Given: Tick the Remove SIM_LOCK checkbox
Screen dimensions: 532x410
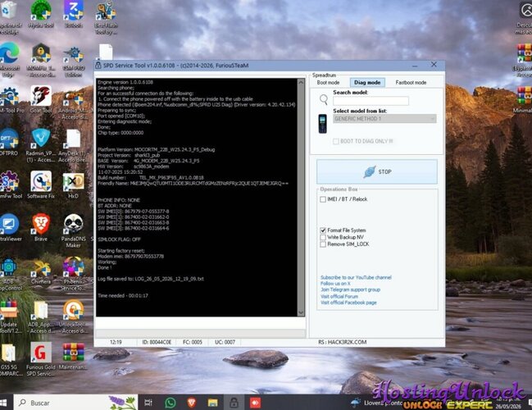Looking at the screenshot, I should (323, 244).
